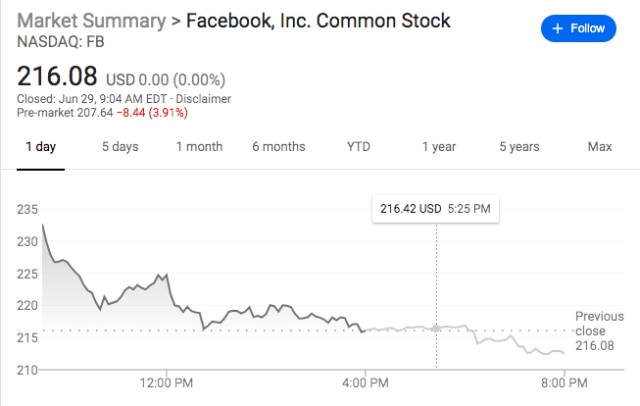Select the YTD range tab
The image size is (640, 406).
click(x=358, y=147)
